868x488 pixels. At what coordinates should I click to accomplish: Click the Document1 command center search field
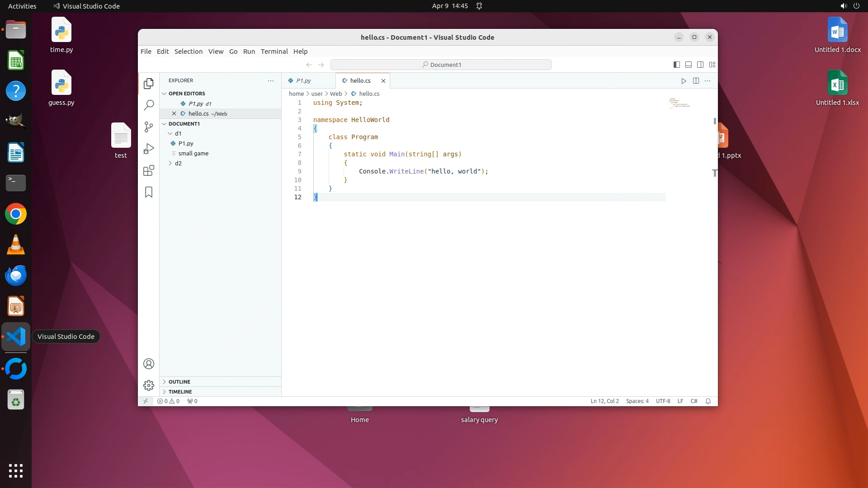[x=441, y=65]
